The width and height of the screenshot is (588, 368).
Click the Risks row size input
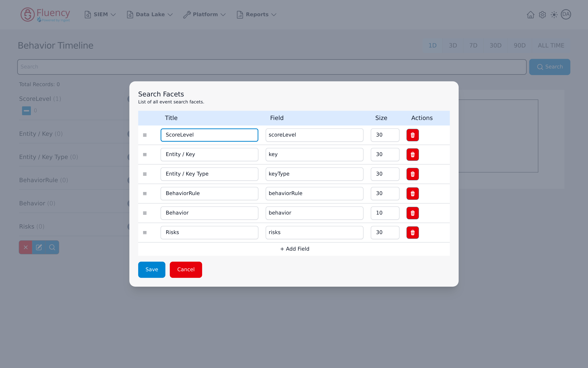pyautogui.click(x=385, y=232)
